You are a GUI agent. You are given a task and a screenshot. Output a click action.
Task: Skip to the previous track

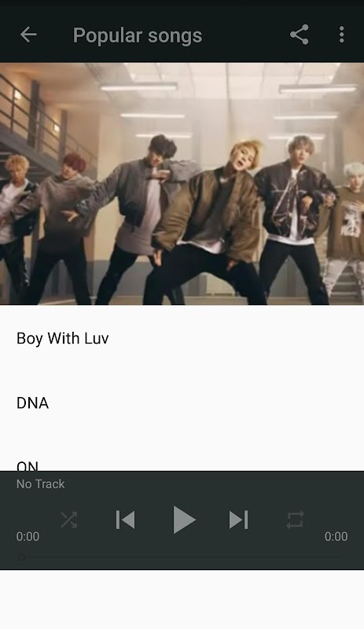coord(125,520)
